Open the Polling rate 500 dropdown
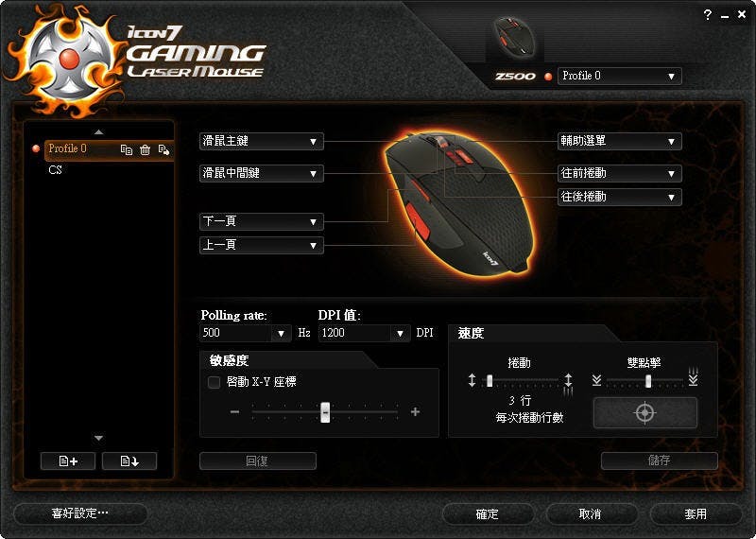Screen dimensions: 756x539 pyautogui.click(x=245, y=333)
